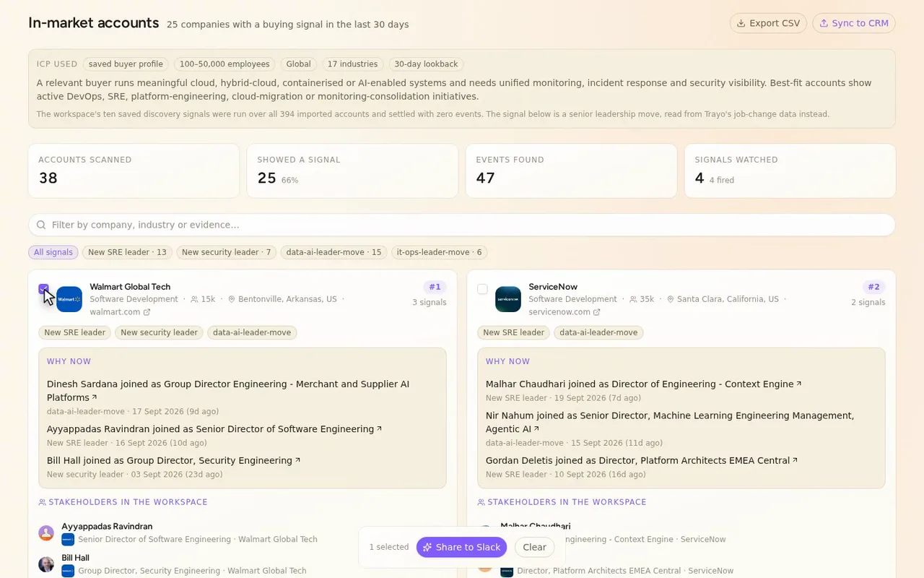Clear the current selection
The height and width of the screenshot is (578, 924).
pos(534,547)
